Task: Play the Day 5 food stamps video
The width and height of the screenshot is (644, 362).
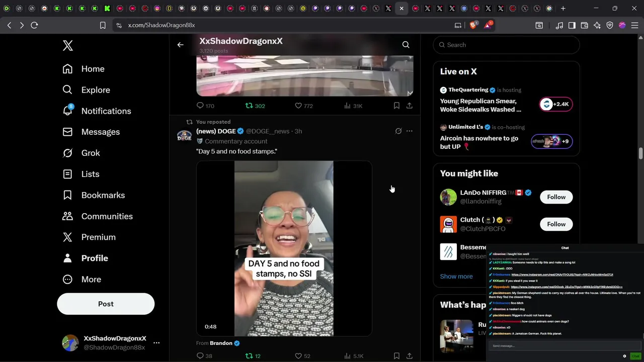Action: [284, 248]
